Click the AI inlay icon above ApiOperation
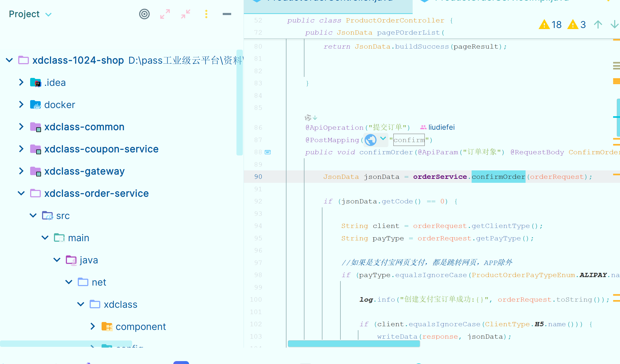 308,118
